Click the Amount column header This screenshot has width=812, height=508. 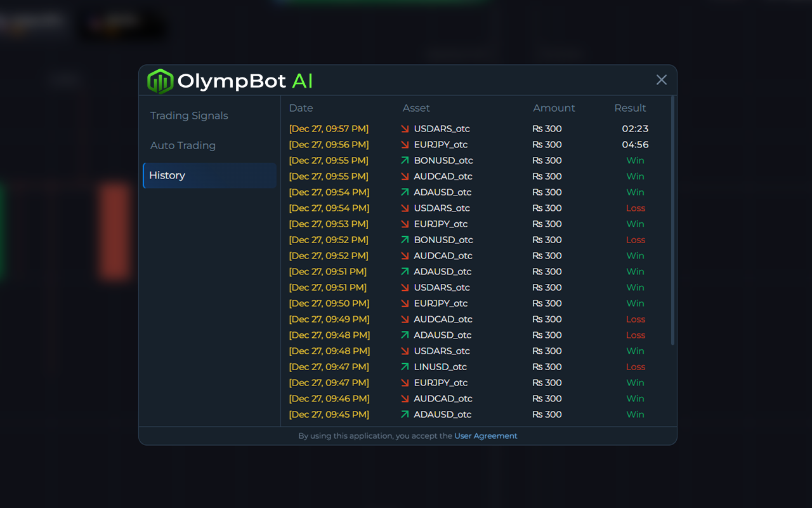[554, 108]
